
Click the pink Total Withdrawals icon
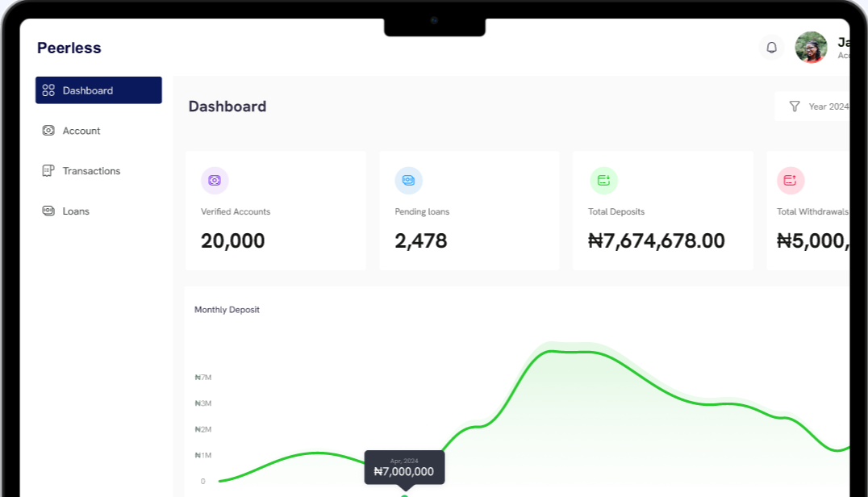[x=790, y=181]
